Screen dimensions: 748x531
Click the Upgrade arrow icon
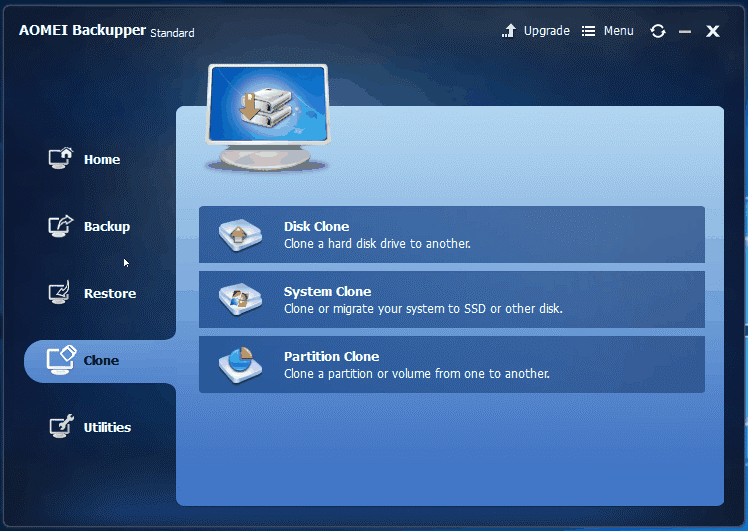coord(509,31)
